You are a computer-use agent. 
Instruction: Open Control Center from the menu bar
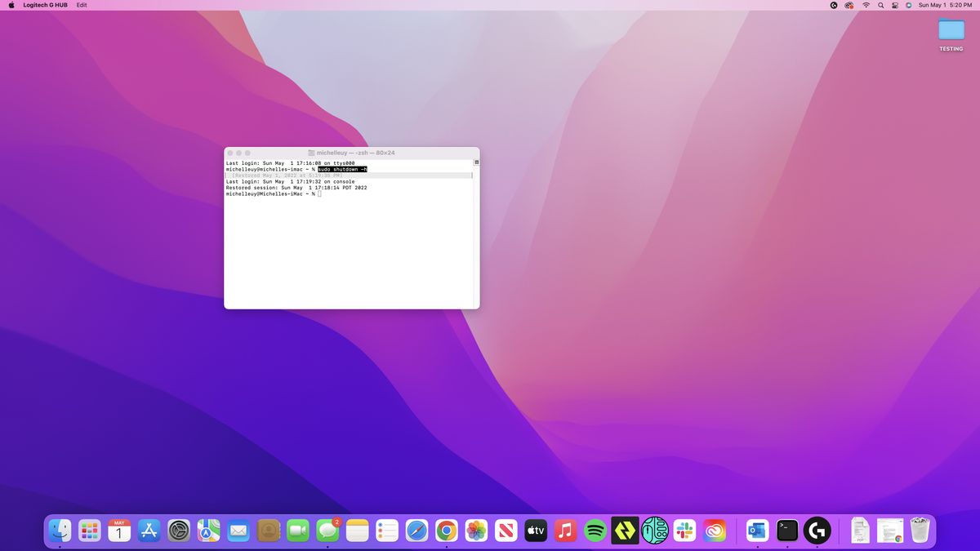[894, 5]
